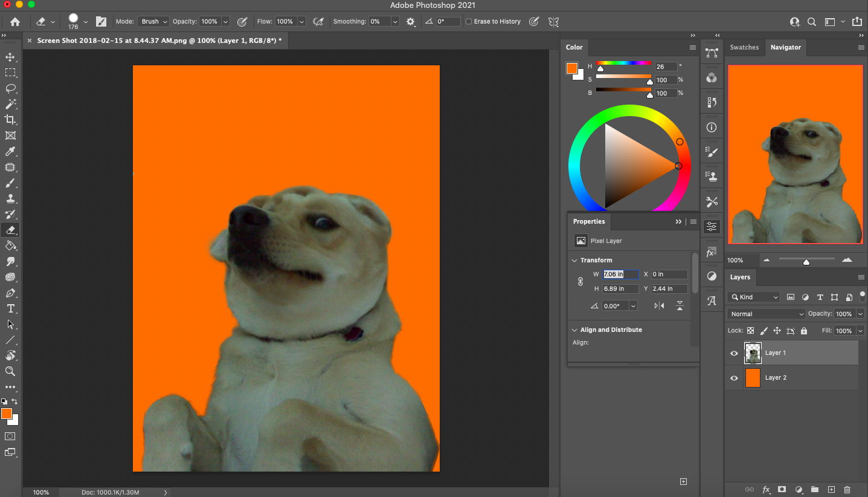Open the Smoothing slider arrow
Viewport: 868px width, 497px height.
[x=395, y=22]
